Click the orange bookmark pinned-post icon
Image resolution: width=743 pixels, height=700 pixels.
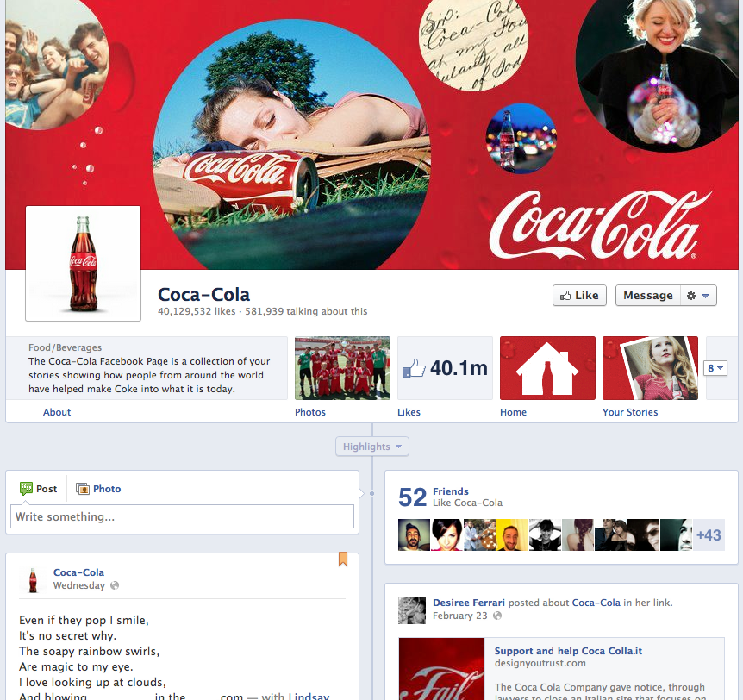click(x=343, y=559)
